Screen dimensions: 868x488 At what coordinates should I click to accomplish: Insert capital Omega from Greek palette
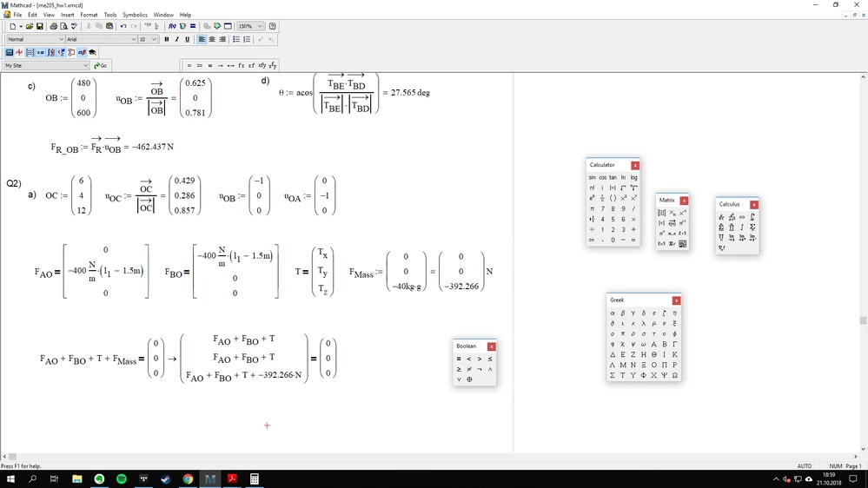click(x=675, y=375)
